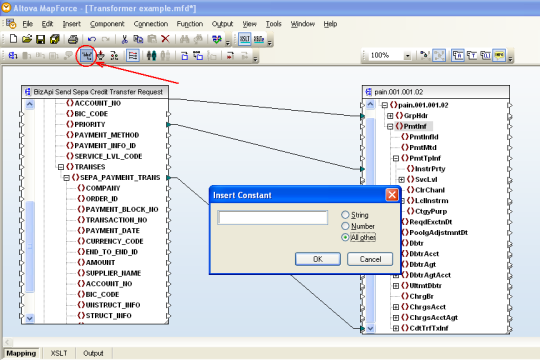This screenshot has width=540, height=360.
Task: Copy selection with the copy icon
Action: click(x=138, y=39)
